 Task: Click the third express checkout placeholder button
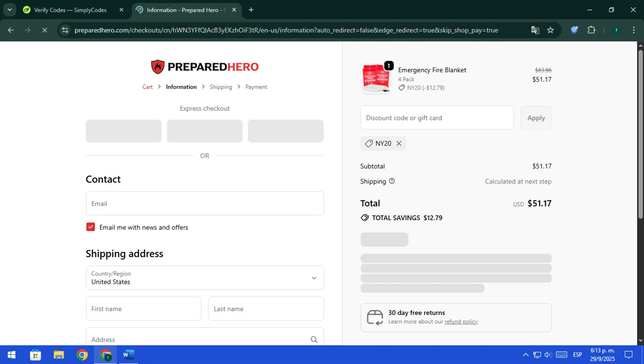(x=286, y=131)
